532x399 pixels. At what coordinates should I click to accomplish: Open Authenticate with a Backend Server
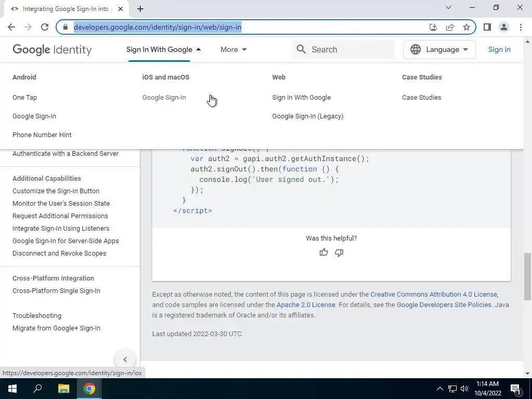tap(65, 153)
